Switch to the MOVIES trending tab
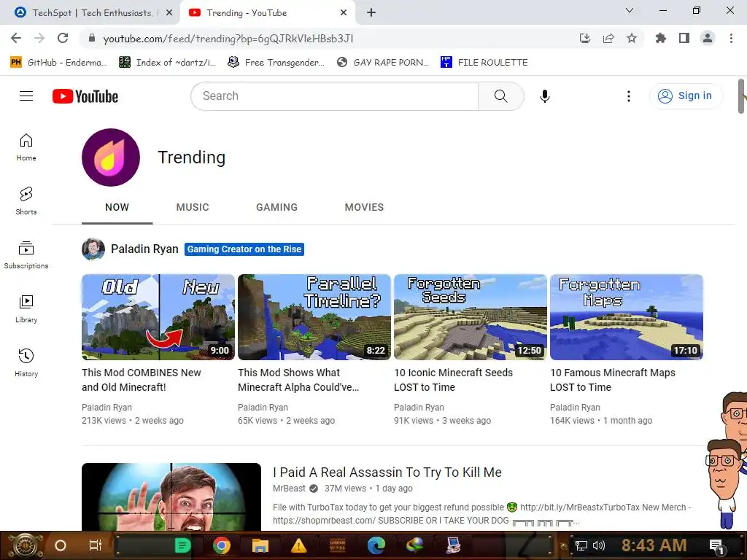Viewport: 747px width, 560px height. (365, 207)
